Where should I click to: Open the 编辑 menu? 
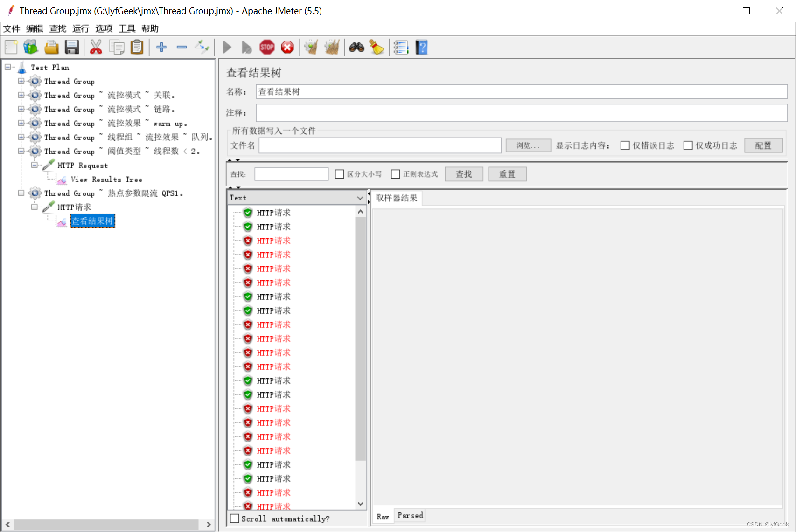pos(35,28)
